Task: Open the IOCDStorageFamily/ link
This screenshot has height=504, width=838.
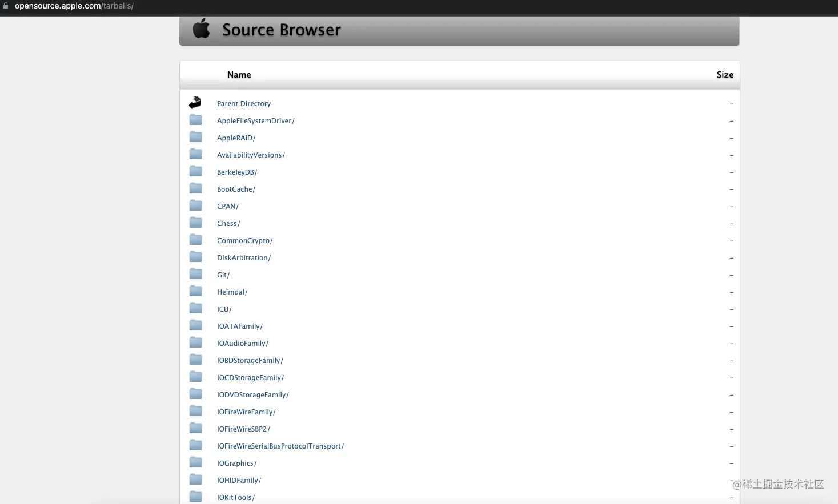Action: point(251,378)
